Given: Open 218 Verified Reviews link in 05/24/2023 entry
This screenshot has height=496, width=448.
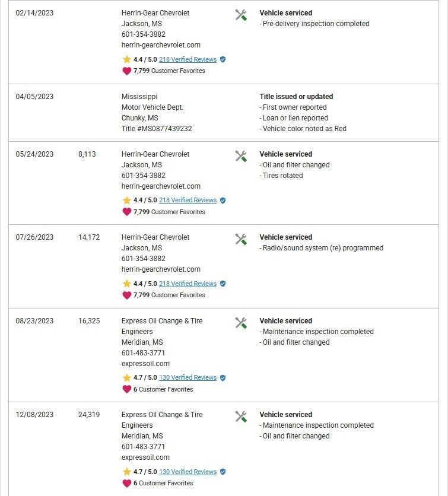Looking at the screenshot, I should click(x=188, y=201).
